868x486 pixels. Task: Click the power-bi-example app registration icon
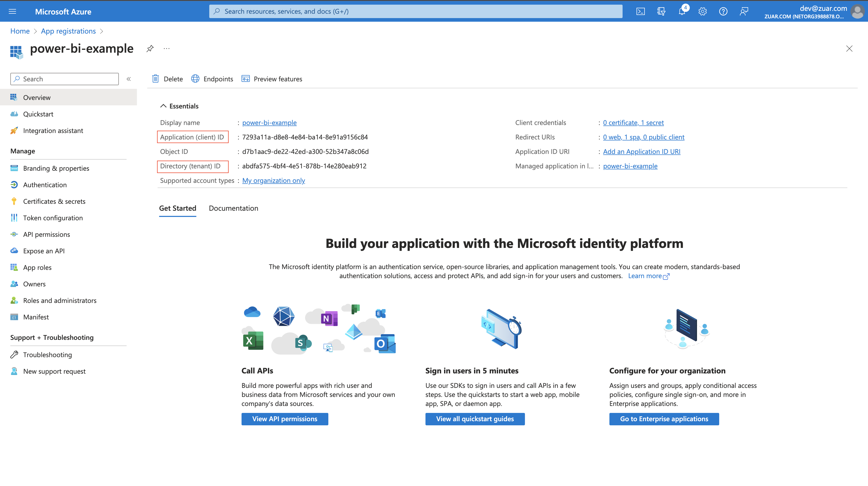(17, 52)
